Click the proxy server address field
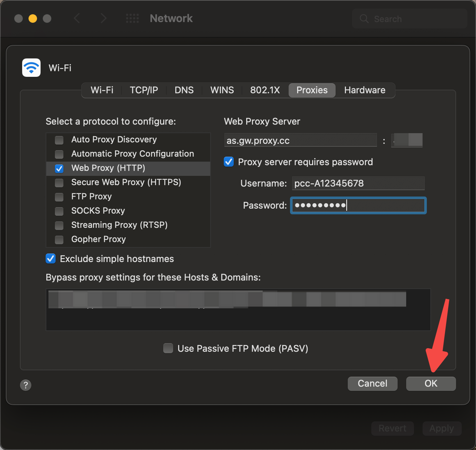The width and height of the screenshot is (476, 450). [x=300, y=140]
